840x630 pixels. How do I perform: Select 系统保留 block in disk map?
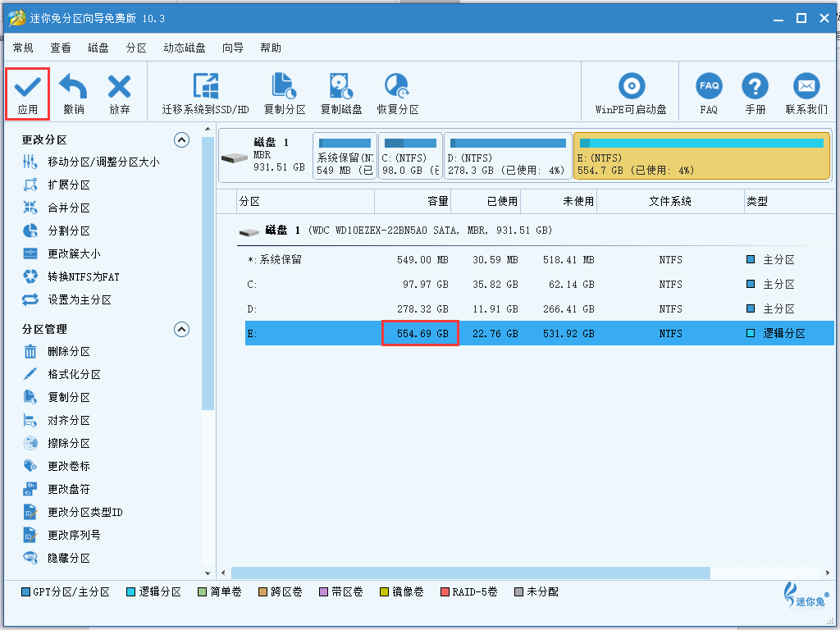point(345,156)
